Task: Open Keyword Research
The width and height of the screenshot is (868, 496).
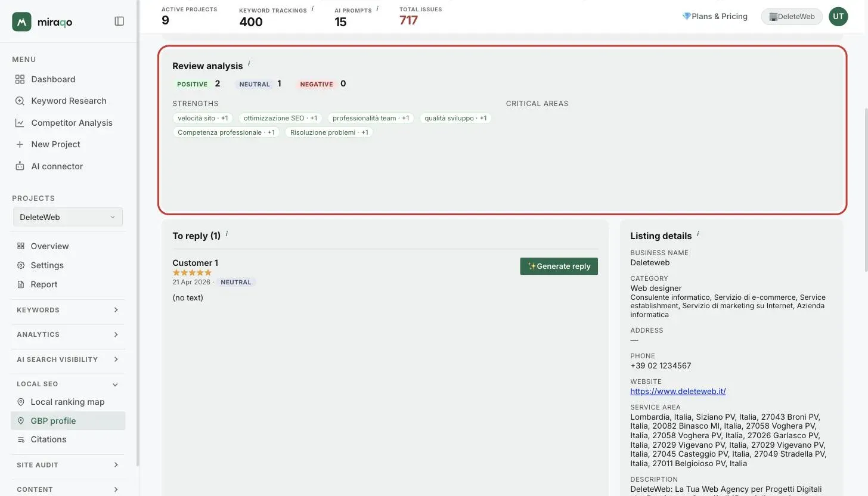Action: coord(69,101)
